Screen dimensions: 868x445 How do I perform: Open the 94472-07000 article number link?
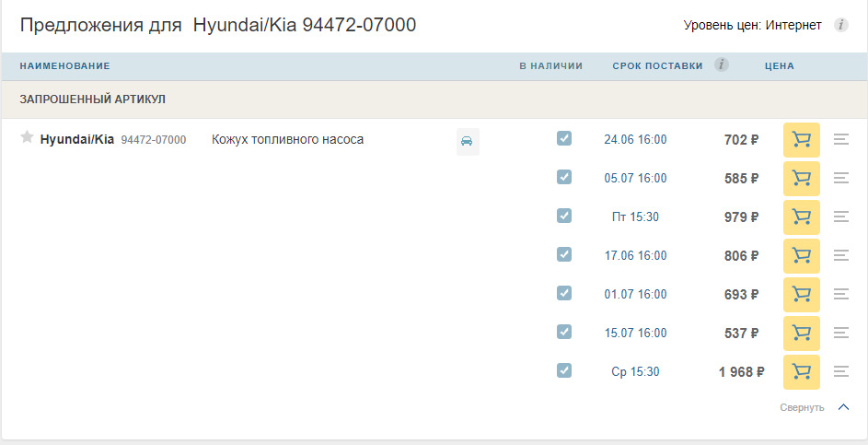click(154, 140)
